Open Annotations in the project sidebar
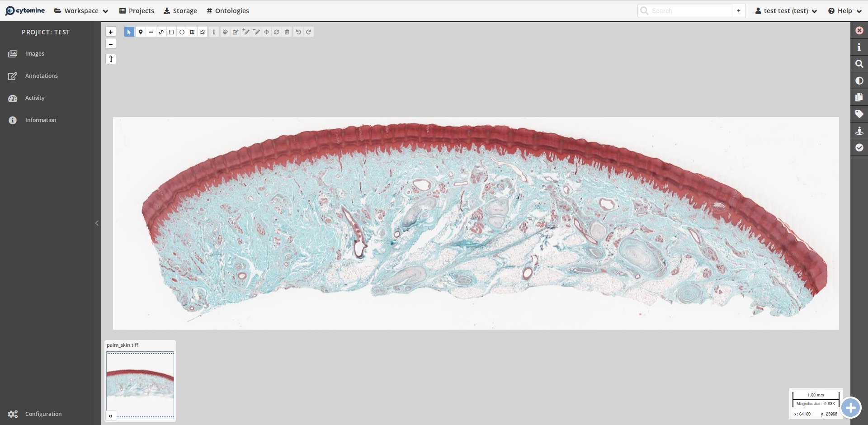Image resolution: width=868 pixels, height=425 pixels. click(41, 76)
